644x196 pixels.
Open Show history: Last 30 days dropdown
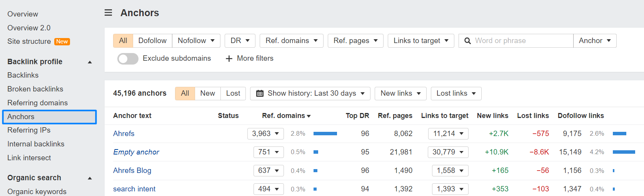click(x=310, y=93)
